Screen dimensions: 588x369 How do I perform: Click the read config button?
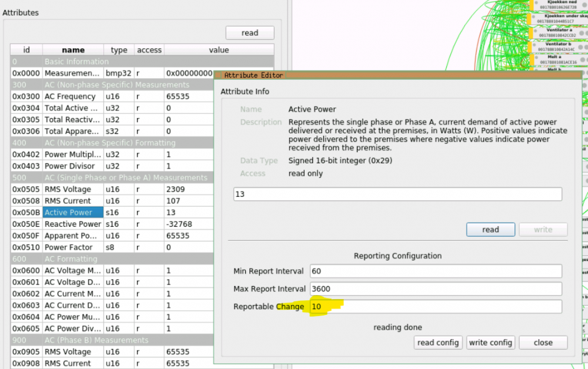(438, 343)
